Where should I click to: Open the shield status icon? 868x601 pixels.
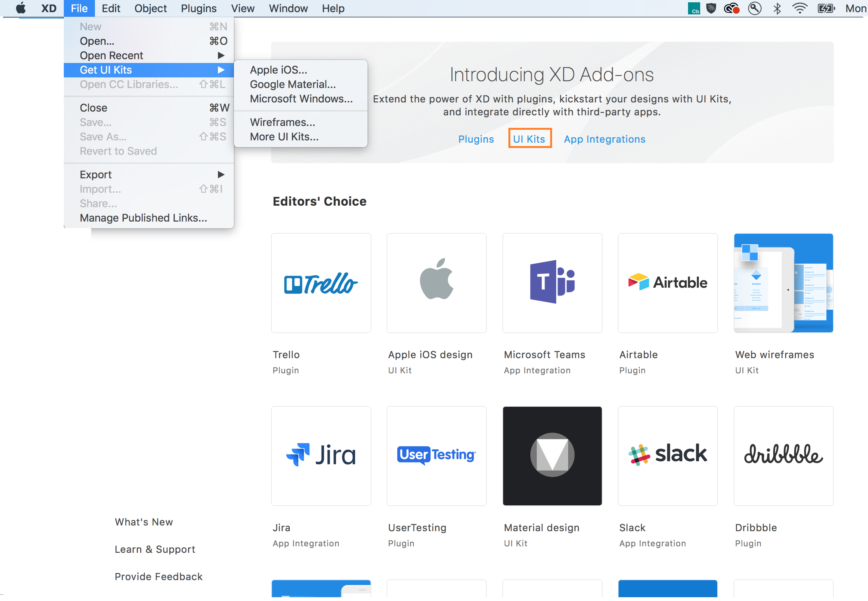click(x=711, y=8)
